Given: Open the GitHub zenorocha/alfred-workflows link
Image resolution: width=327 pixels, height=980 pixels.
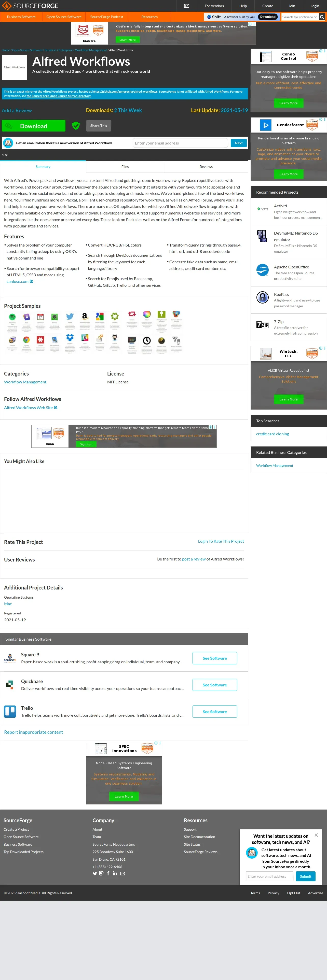Looking at the screenshot, I should (x=125, y=91).
